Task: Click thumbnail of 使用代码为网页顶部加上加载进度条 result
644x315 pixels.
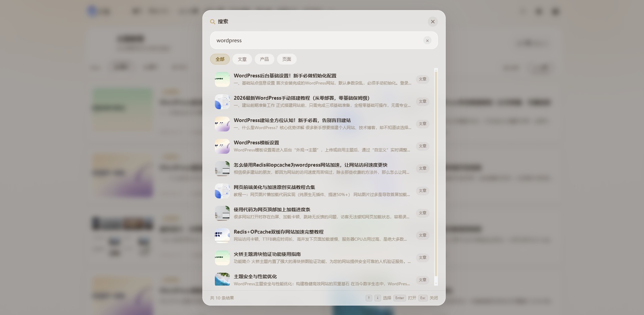Action: 222,213
